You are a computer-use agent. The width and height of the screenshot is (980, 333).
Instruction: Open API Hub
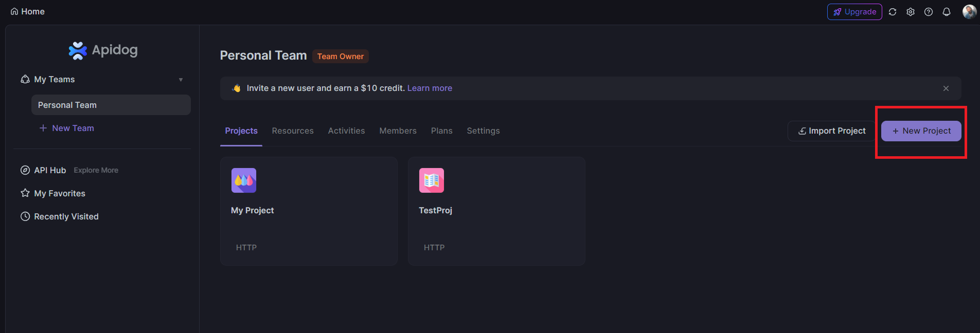pos(50,170)
